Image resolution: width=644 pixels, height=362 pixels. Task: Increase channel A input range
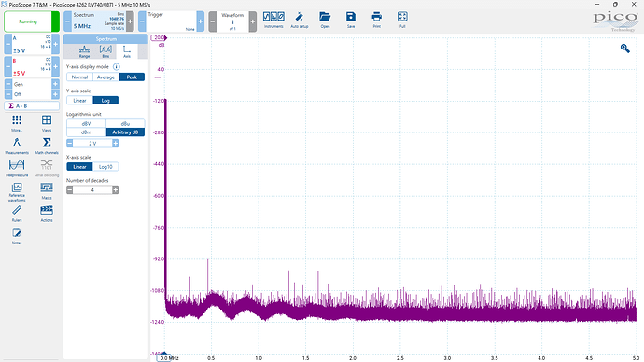pos(55,44)
